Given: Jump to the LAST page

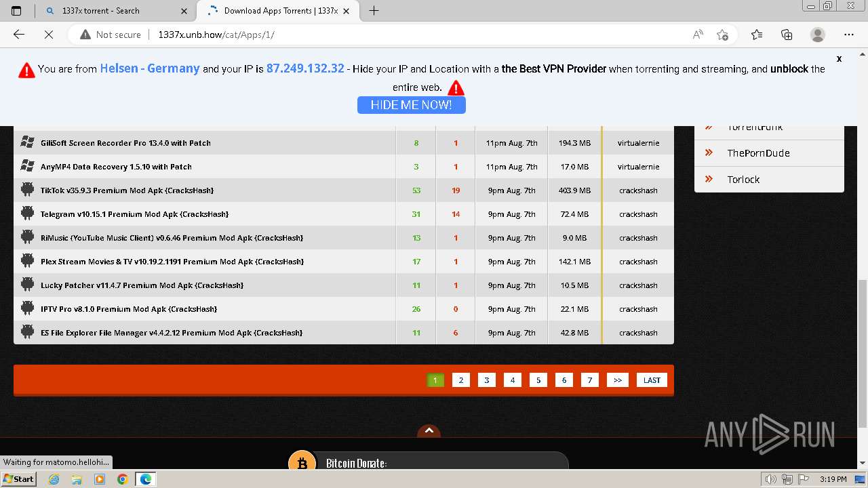Looking at the screenshot, I should click(x=652, y=380).
